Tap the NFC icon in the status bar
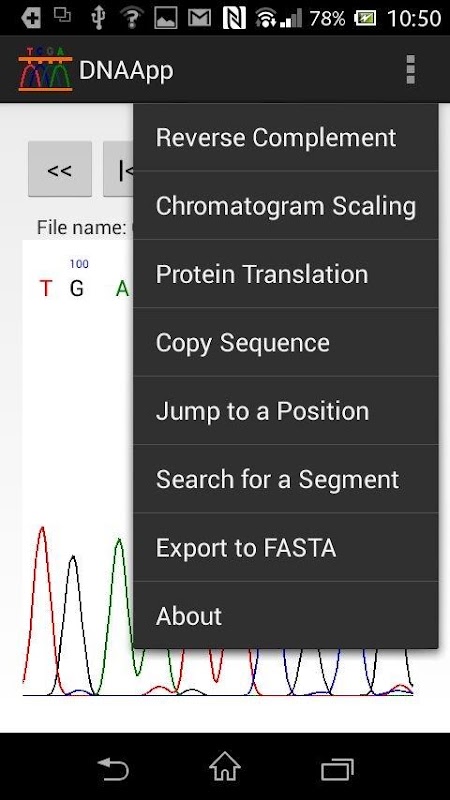 [235, 18]
